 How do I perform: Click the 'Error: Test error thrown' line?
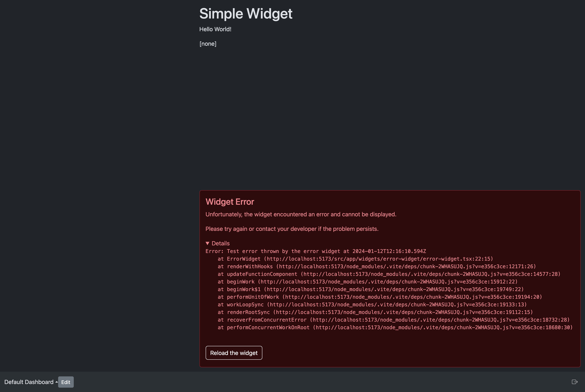[316, 251]
